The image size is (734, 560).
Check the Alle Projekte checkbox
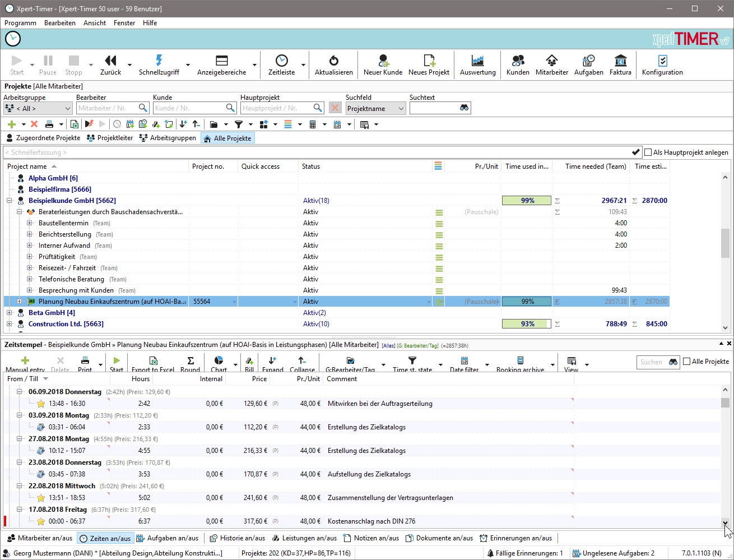pyautogui.click(x=686, y=362)
